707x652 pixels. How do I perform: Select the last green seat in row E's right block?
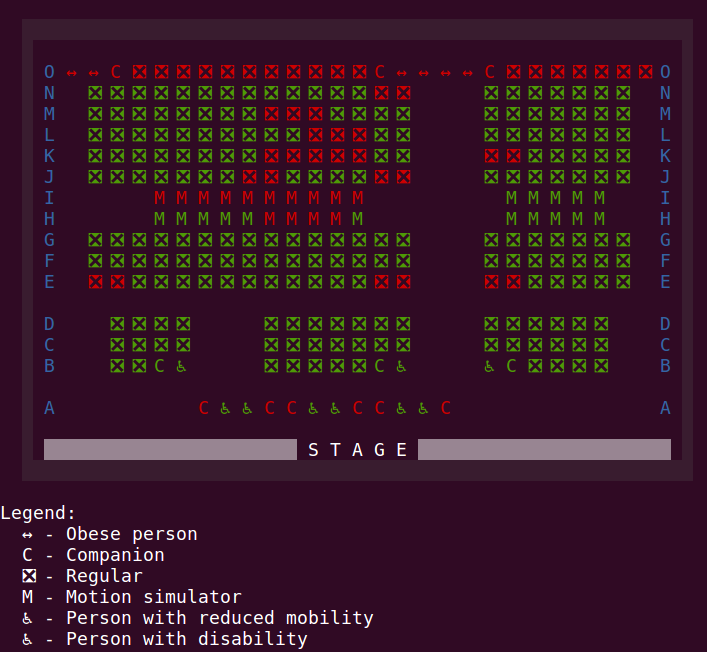tap(624, 282)
